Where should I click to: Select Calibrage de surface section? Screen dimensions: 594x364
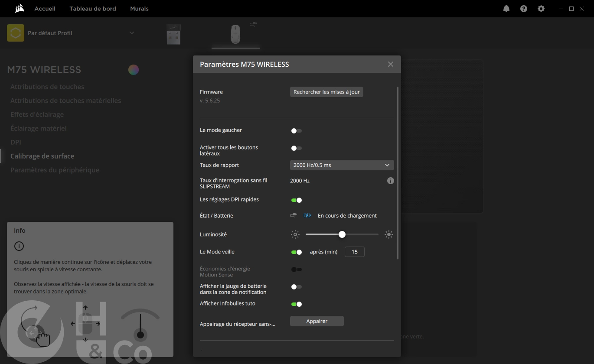point(42,156)
